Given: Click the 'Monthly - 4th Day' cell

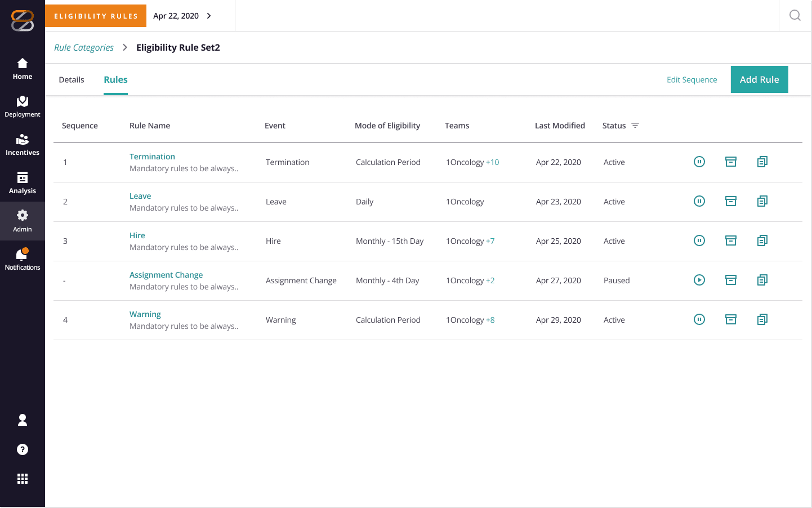Looking at the screenshot, I should coord(387,280).
